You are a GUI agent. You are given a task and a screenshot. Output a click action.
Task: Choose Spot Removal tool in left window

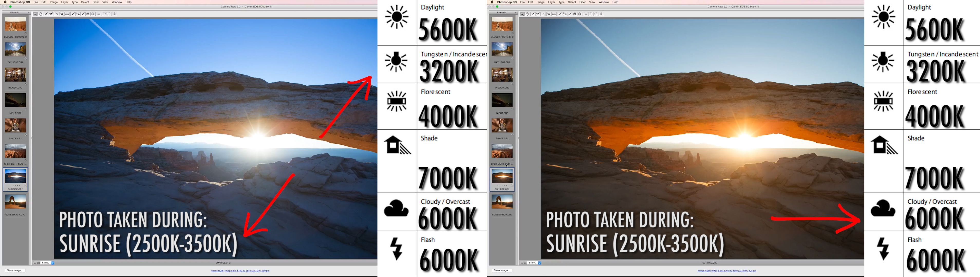(73, 14)
